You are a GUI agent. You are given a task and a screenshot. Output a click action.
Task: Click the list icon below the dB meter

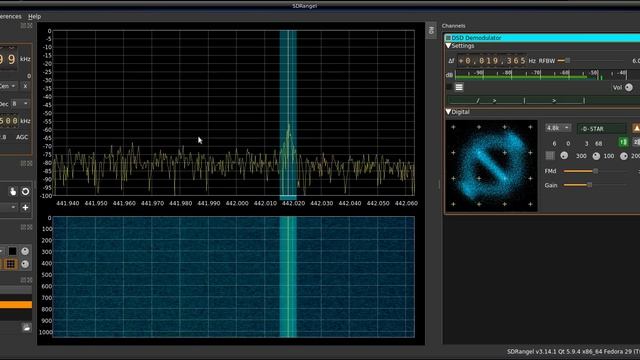click(459, 87)
